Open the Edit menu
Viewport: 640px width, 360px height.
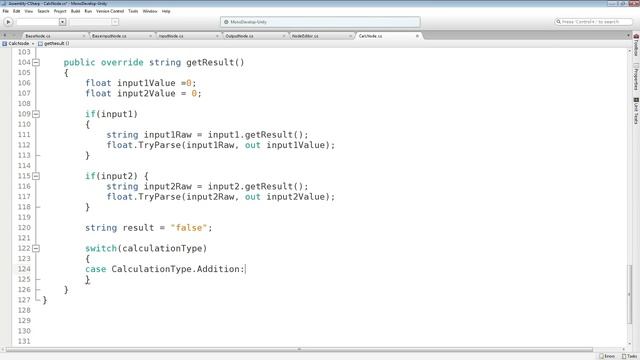16,11
